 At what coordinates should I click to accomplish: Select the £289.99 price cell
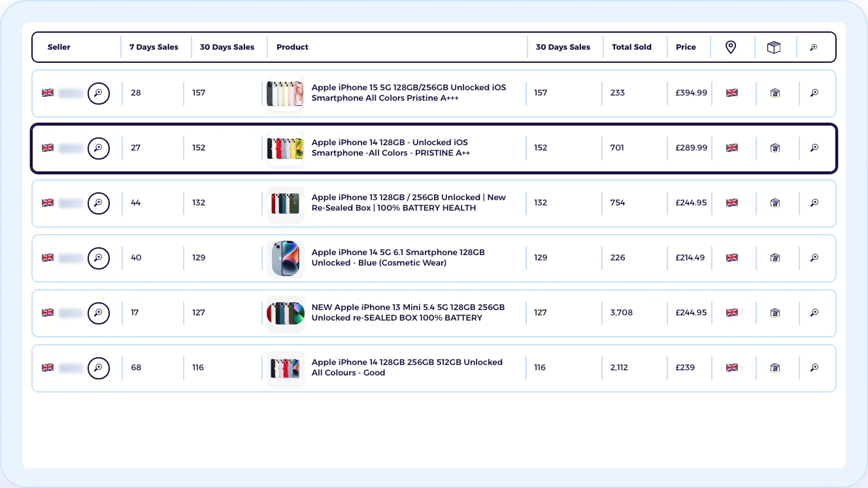pyautogui.click(x=692, y=148)
